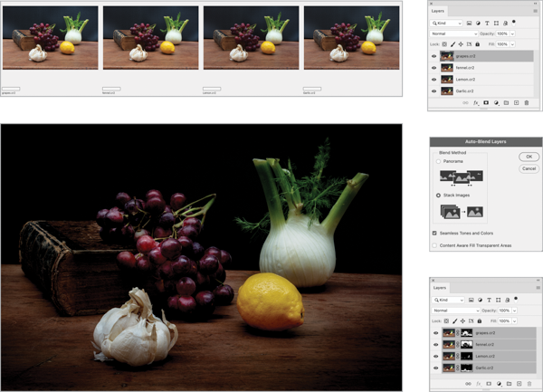Select Garlic.cr2 thumbnail in the image strip
The height and width of the screenshot is (392, 543).
pyautogui.click(x=351, y=38)
